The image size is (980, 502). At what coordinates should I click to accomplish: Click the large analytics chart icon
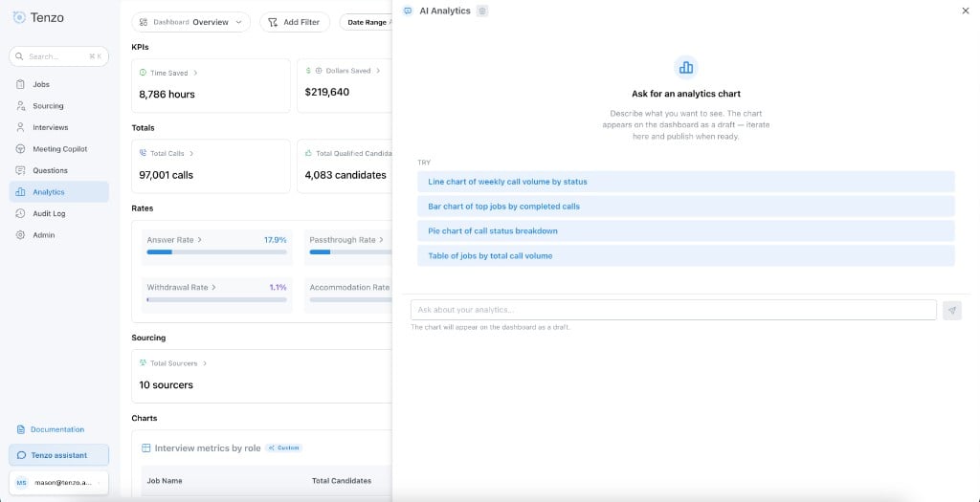coord(685,68)
